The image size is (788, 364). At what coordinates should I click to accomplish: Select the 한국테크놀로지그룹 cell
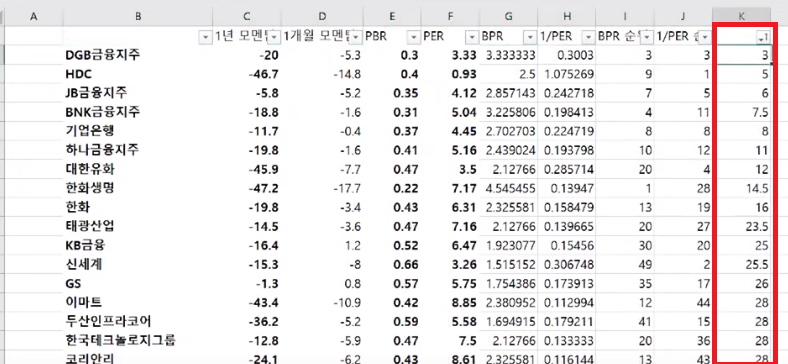tap(138, 341)
